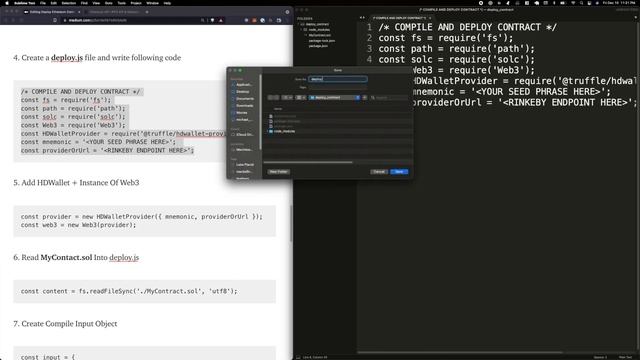The image size is (640, 360).
Task: Click the Brave Shields lion icon
Action: coord(212,20)
